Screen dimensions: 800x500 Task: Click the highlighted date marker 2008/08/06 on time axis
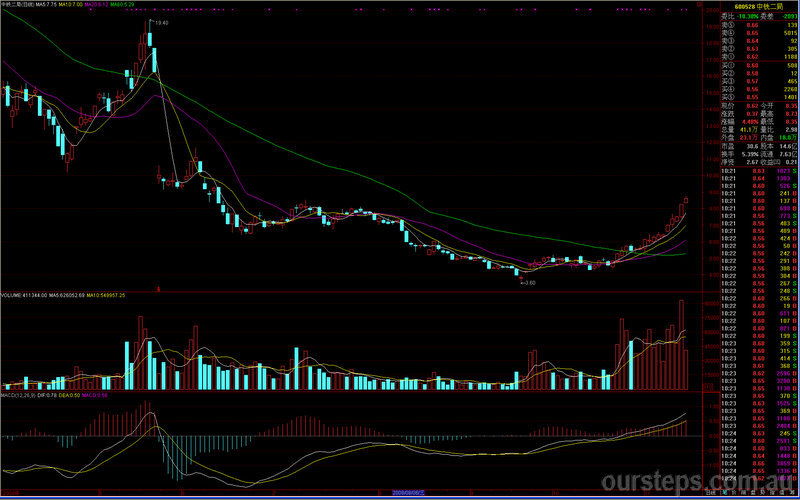(408, 492)
